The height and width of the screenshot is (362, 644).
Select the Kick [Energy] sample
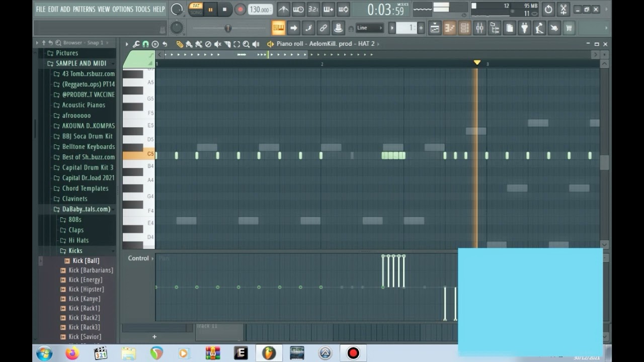[x=86, y=280]
